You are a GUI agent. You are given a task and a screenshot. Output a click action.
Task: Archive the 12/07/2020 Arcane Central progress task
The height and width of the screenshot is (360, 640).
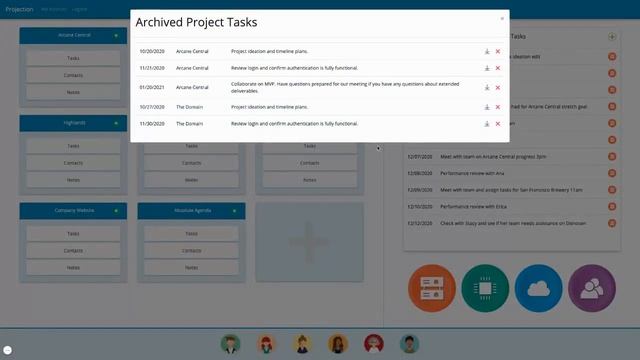tap(612, 156)
